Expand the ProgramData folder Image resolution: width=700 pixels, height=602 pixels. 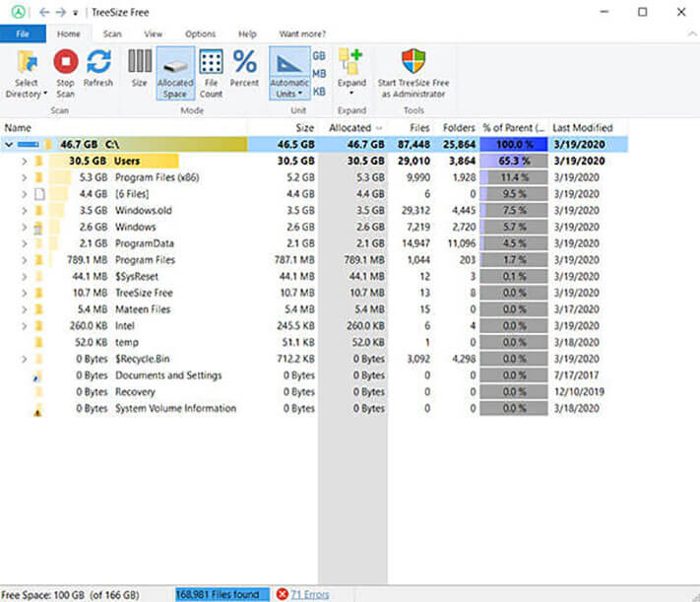(24, 243)
